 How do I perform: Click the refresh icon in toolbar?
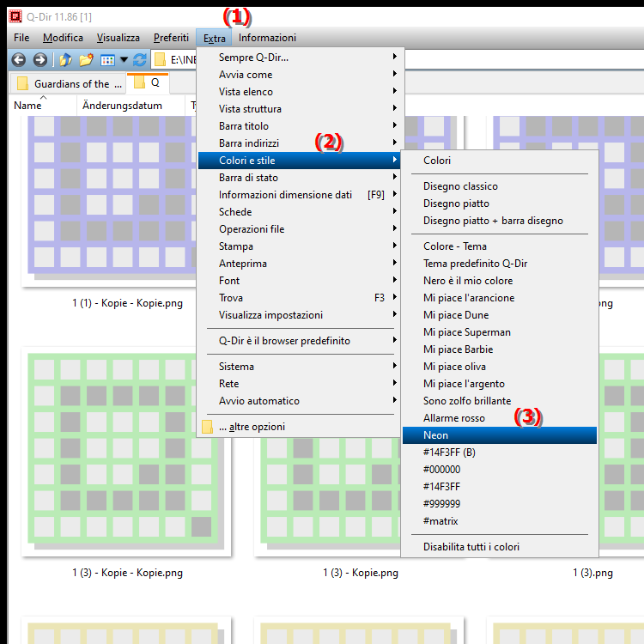tap(140, 60)
